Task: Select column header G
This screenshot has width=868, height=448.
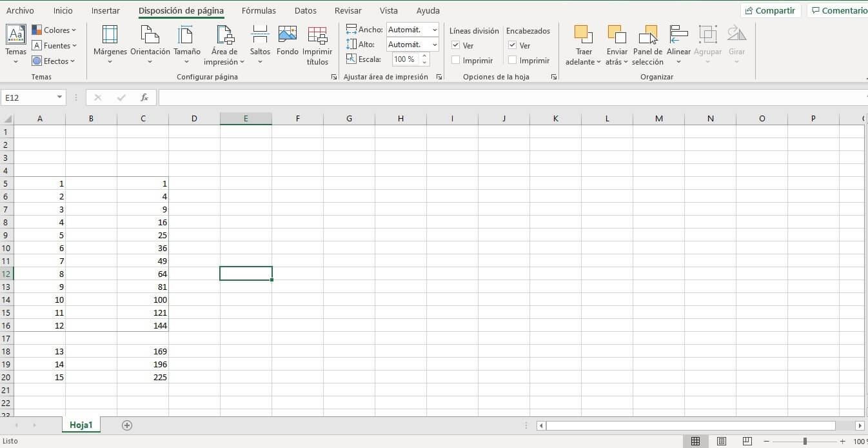Action: (x=349, y=119)
